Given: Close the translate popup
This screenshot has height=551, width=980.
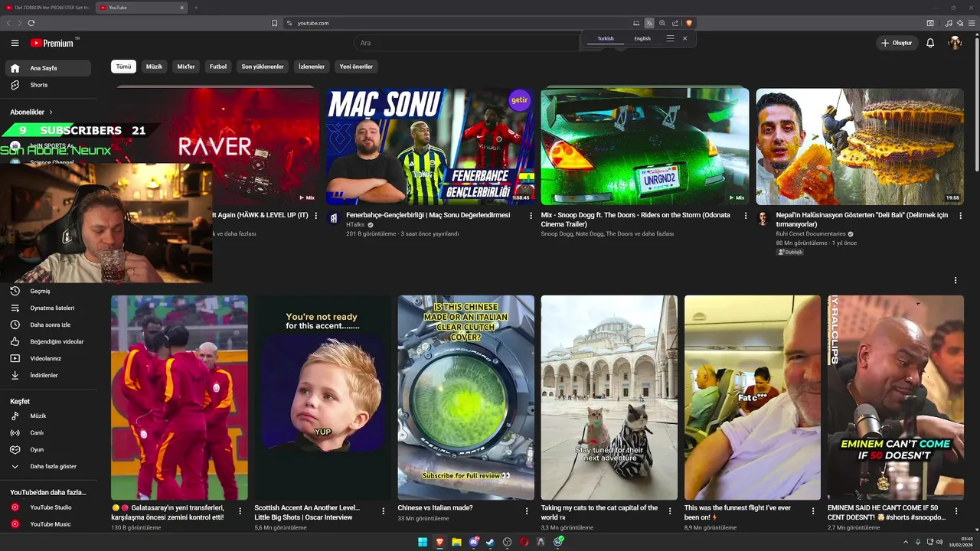Looking at the screenshot, I should coord(684,38).
